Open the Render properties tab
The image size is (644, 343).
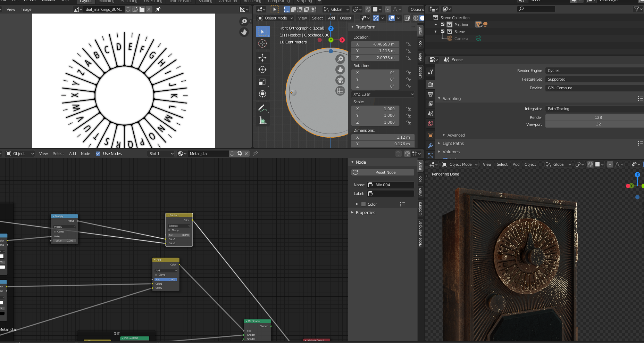(x=430, y=84)
